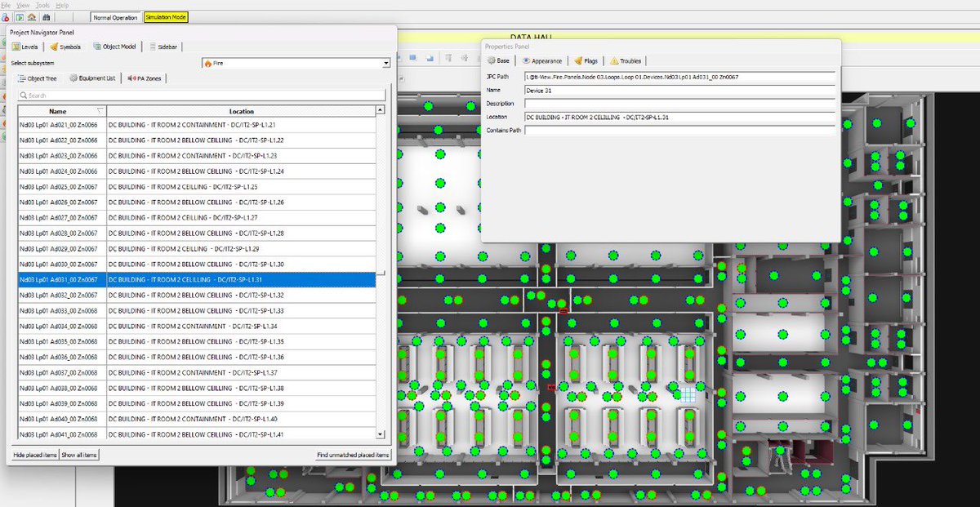
Task: Open the File menu
Action: 7,5
